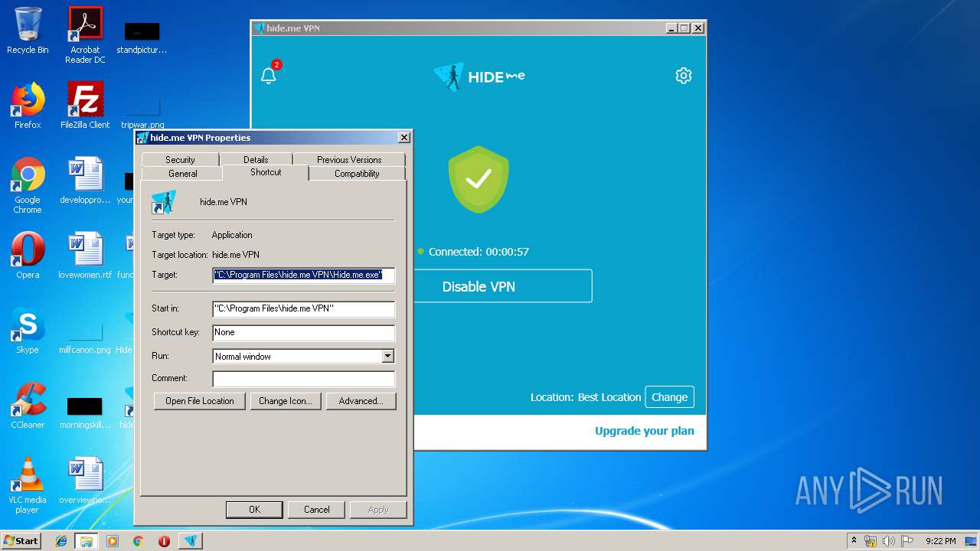This screenshot has width=980, height=551.
Task: Click the volume icon in system tray
Action: point(889,541)
